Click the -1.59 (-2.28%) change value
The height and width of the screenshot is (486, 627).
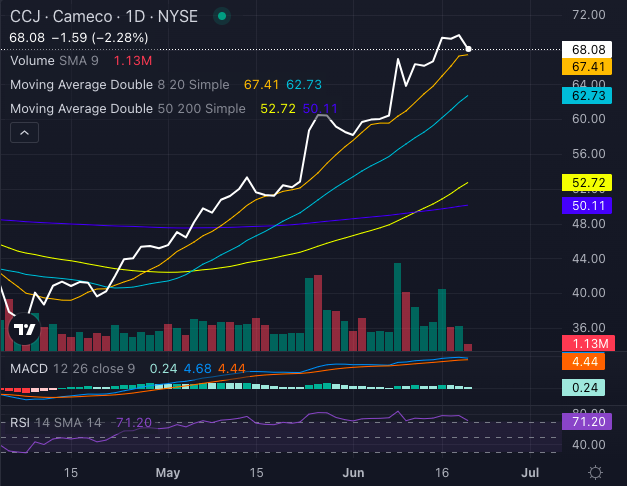[x=100, y=38]
